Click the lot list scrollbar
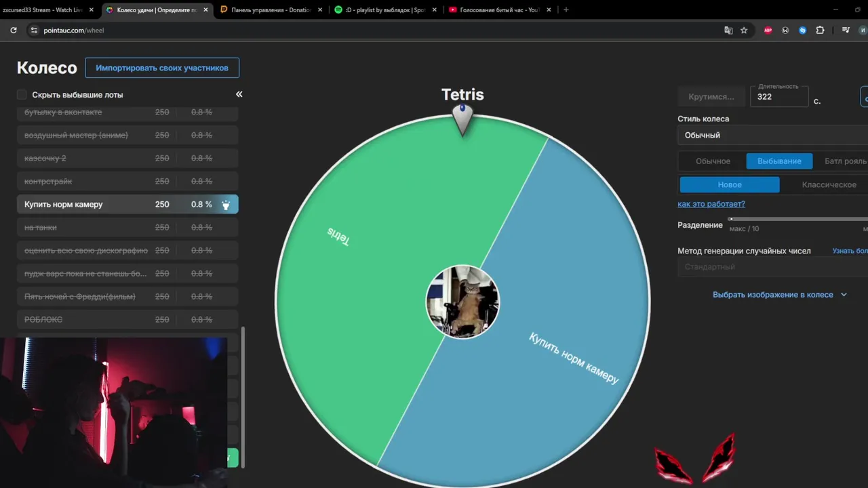Viewport: 868px width, 488px height. [243, 396]
